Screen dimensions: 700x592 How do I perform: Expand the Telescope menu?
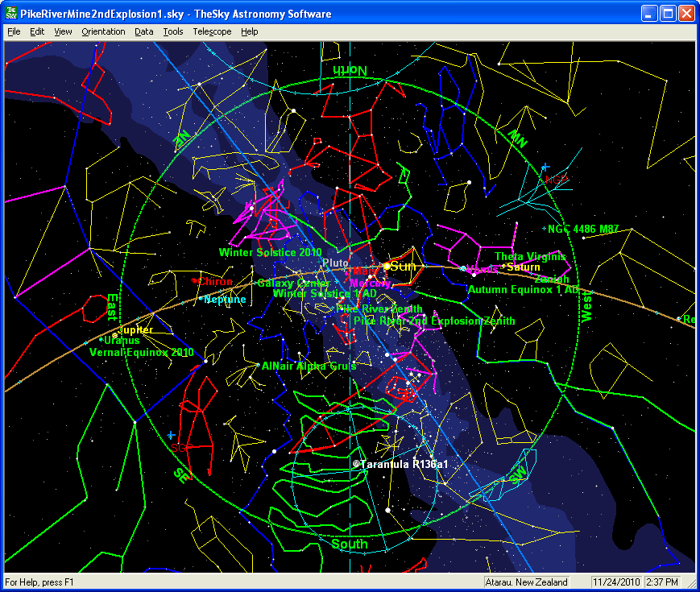coord(212,31)
